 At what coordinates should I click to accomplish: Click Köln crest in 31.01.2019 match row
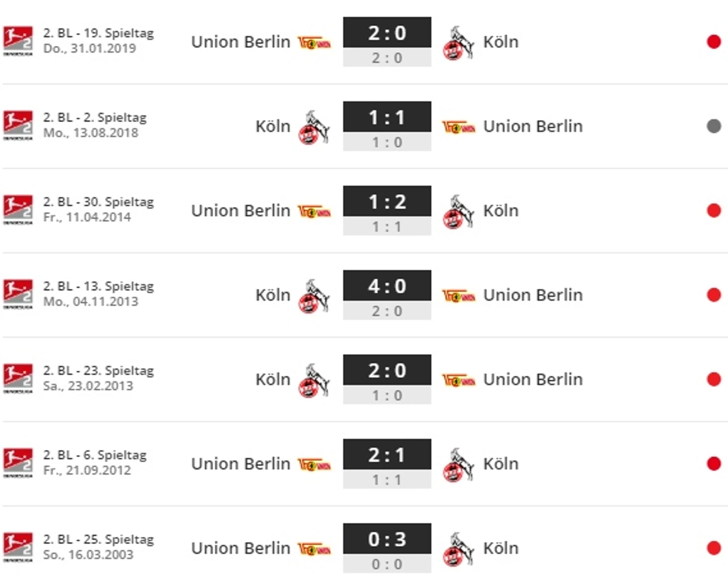click(x=458, y=43)
